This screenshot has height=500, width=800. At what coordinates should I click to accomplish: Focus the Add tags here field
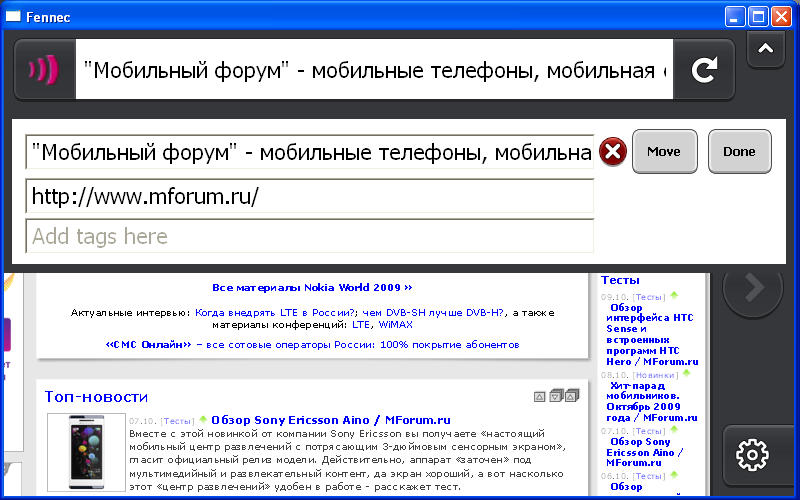click(310, 236)
